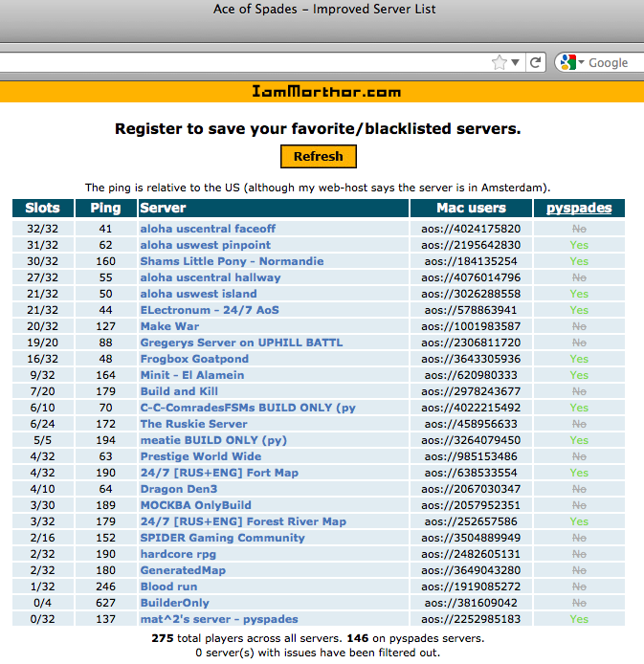This screenshot has height=664, width=644.
Task: Select Mac address aos://2252985183
Action: pos(471,619)
